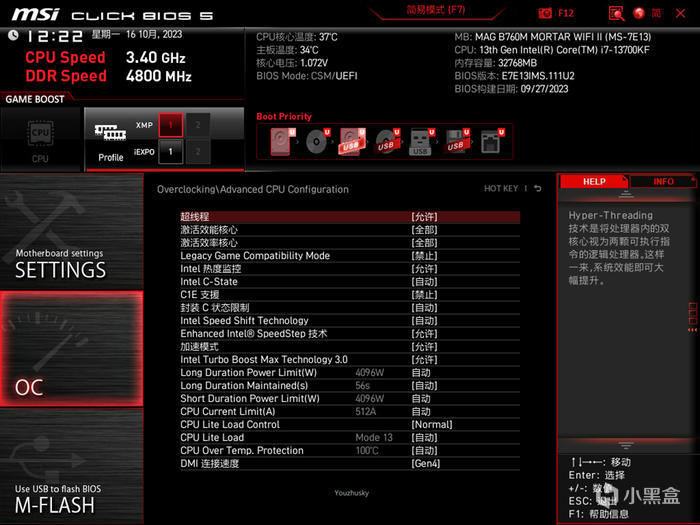Open the M-FLASH BIOS update section
Image resolution: width=700 pixels, height=525 pixels.
coord(71,467)
